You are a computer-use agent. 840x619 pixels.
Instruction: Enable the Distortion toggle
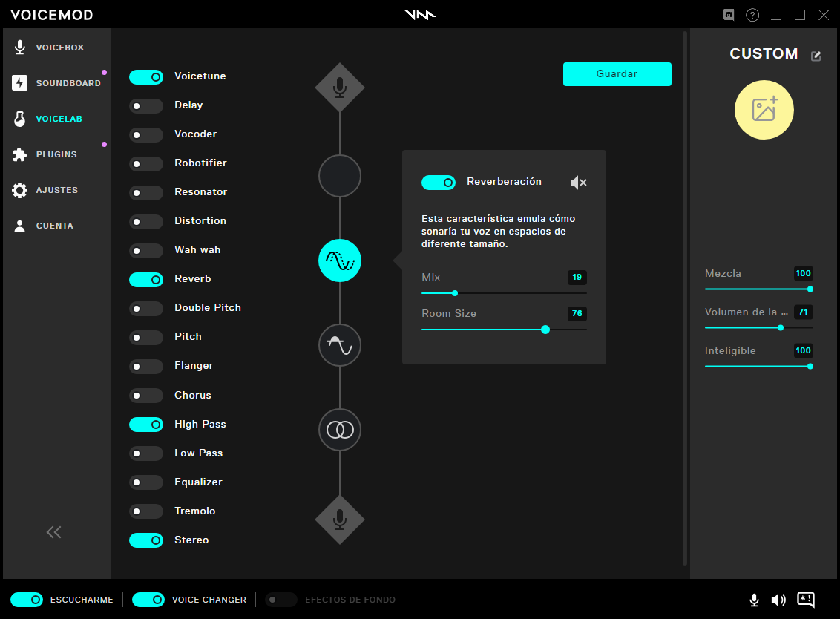(x=146, y=222)
